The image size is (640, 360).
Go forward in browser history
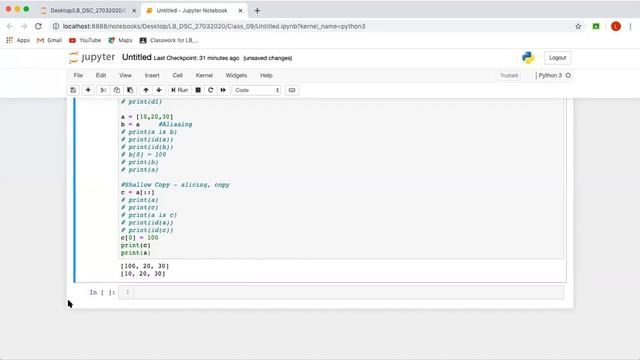24,26
